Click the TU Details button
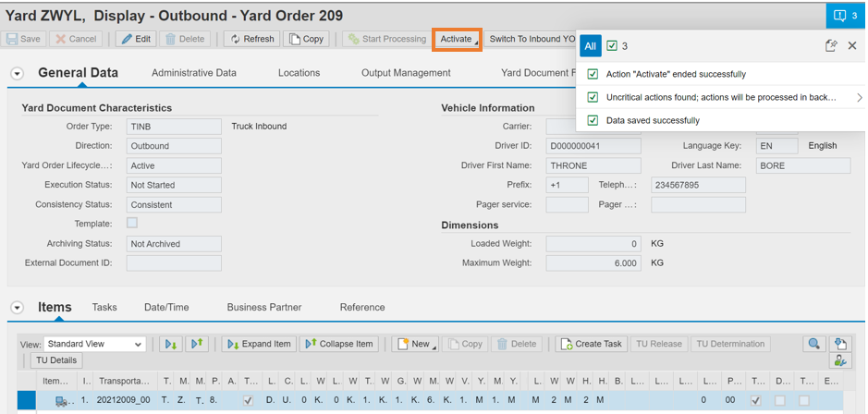This screenshot has width=868, height=414. (x=55, y=360)
